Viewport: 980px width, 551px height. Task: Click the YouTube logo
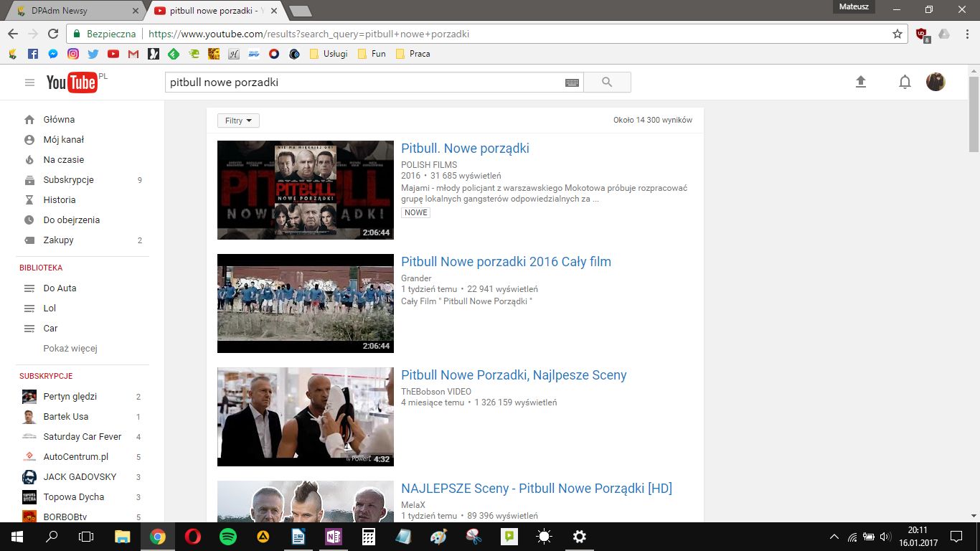coord(72,82)
